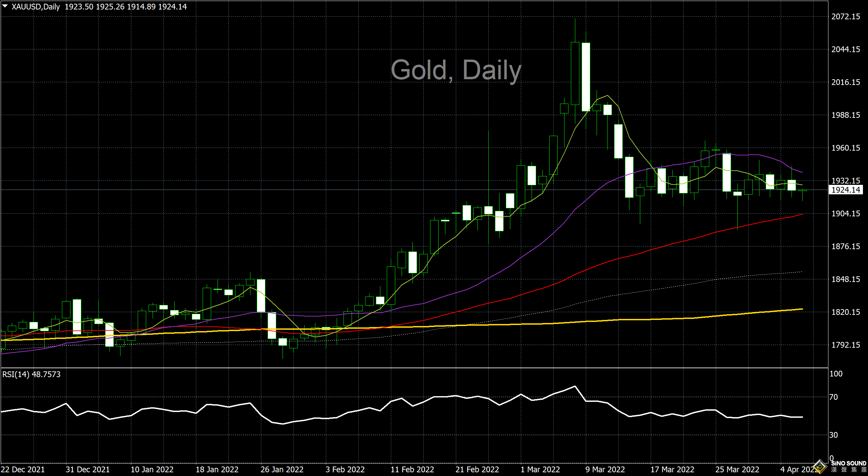Click the 31 Dec 2021 date label
Image resolution: width=868 pixels, height=476 pixels.
coord(88,470)
